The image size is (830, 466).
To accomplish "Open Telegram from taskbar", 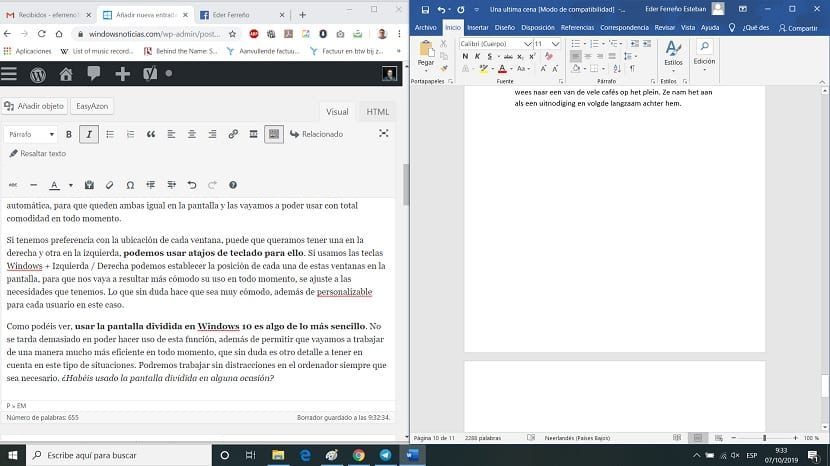I will (x=386, y=455).
